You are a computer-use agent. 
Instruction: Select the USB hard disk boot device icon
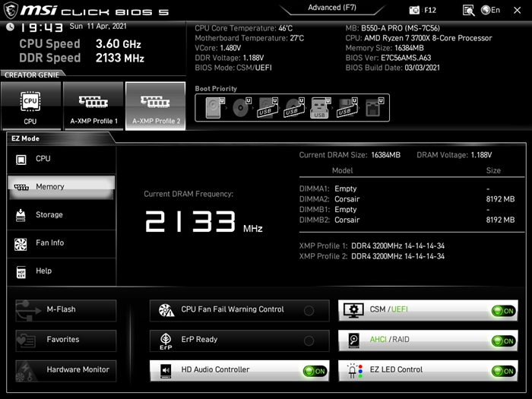click(268, 108)
